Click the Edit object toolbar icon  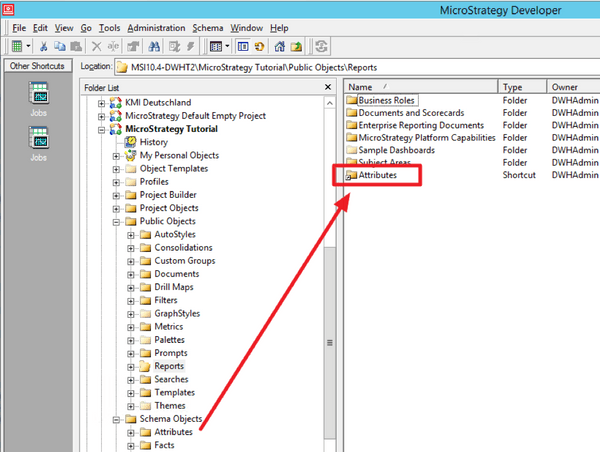point(174,46)
